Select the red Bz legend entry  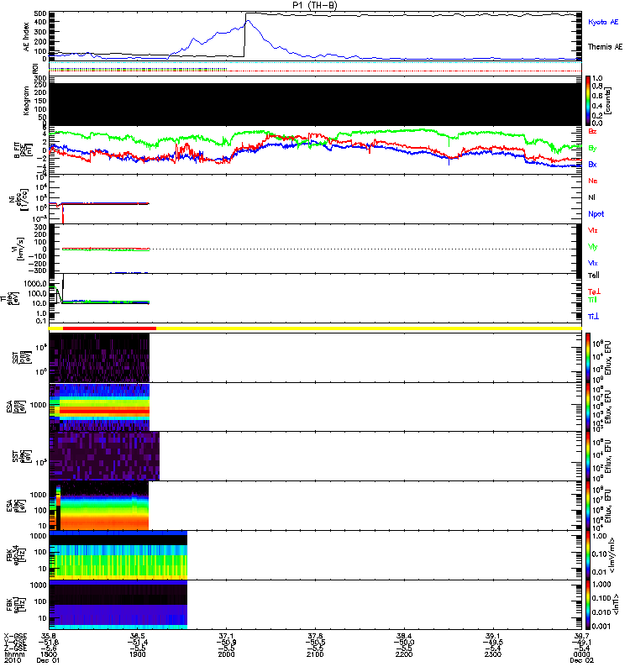[x=593, y=132]
